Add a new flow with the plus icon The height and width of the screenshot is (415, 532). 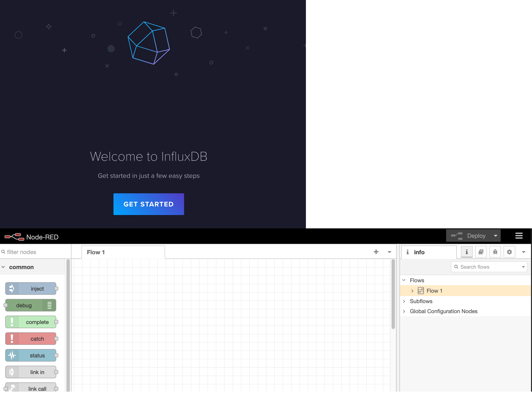pyautogui.click(x=376, y=252)
